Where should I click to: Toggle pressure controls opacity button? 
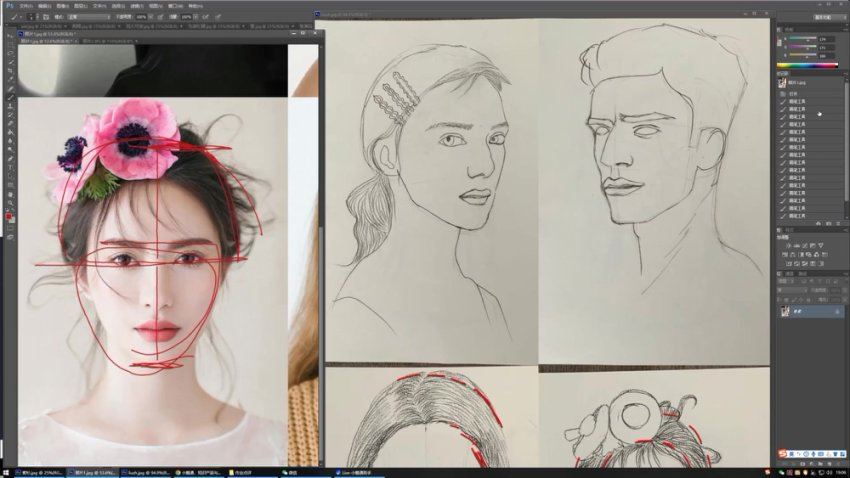pos(161,17)
